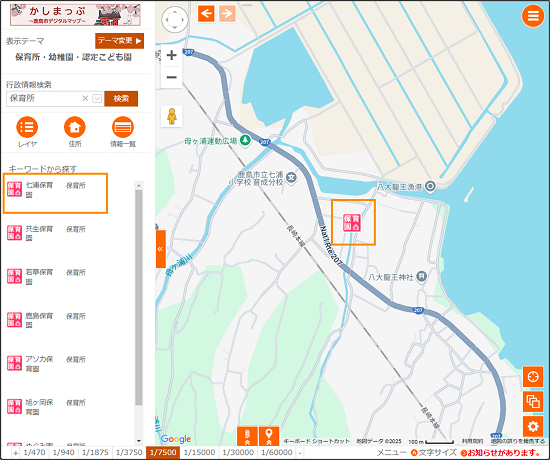Click the キーボード ショートカット link

[317, 441]
